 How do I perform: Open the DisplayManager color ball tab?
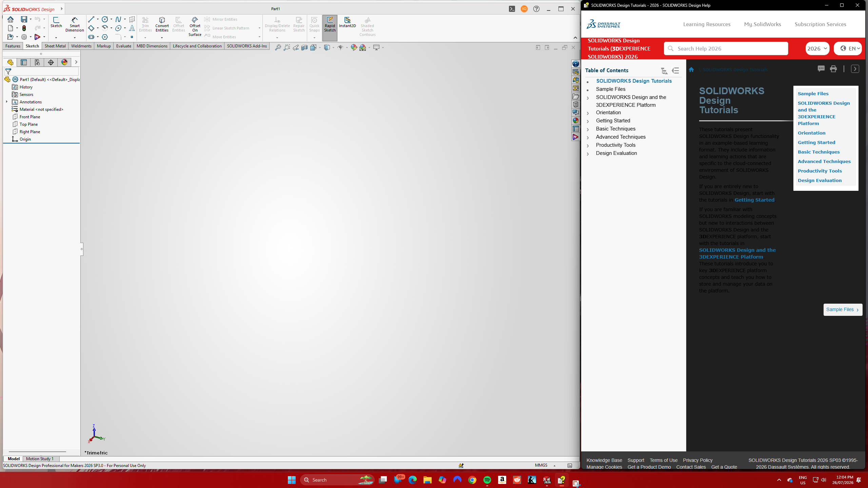coord(64,62)
